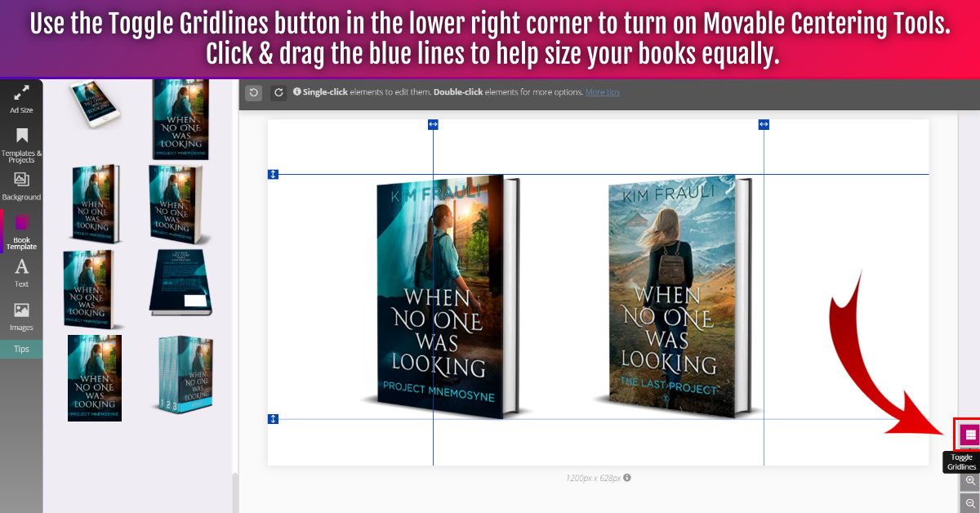This screenshot has width=980, height=513.
Task: Click the right vertical guideline handle
Action: (764, 124)
